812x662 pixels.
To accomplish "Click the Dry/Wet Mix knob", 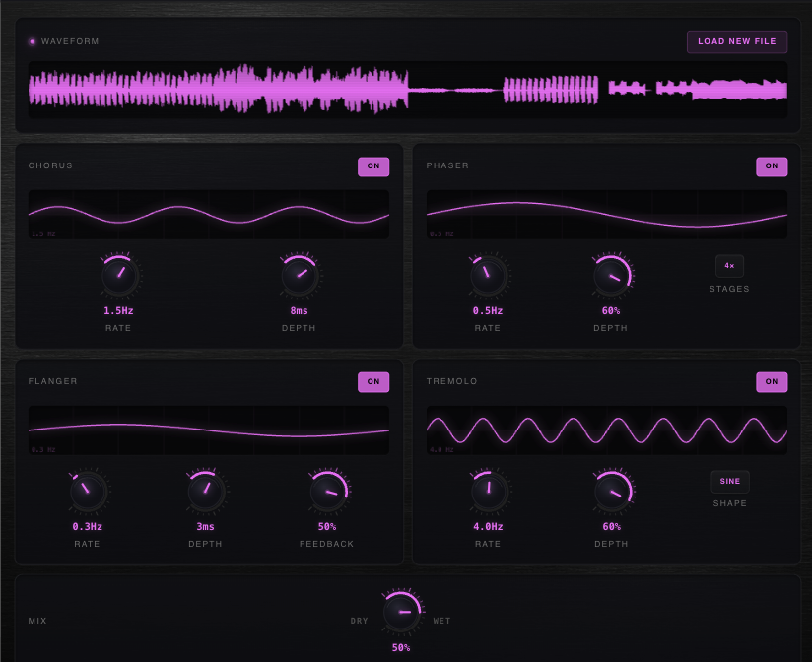I will pyautogui.click(x=401, y=612).
